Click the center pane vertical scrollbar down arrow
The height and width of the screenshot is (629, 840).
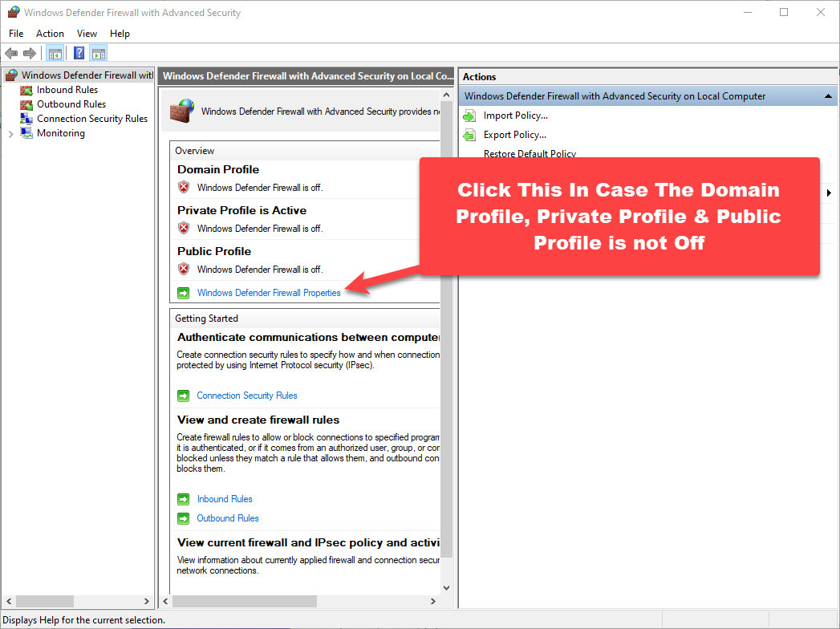pos(447,588)
